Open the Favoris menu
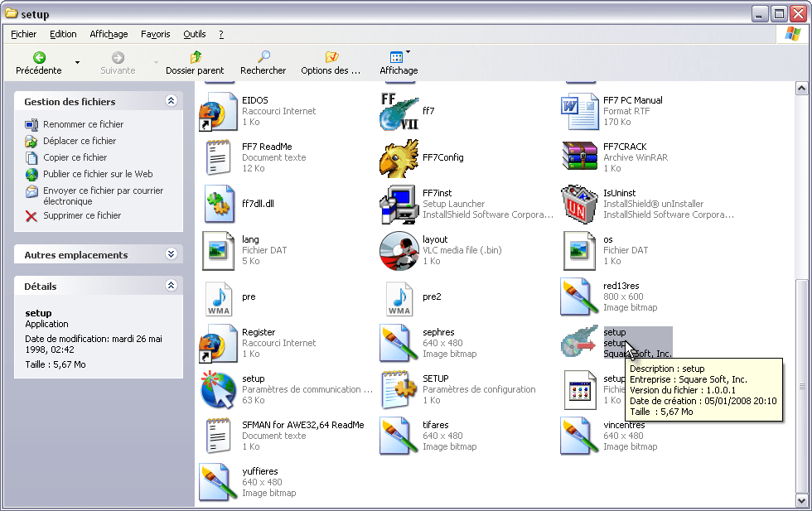Viewport: 812px width, 511px height. pos(155,34)
